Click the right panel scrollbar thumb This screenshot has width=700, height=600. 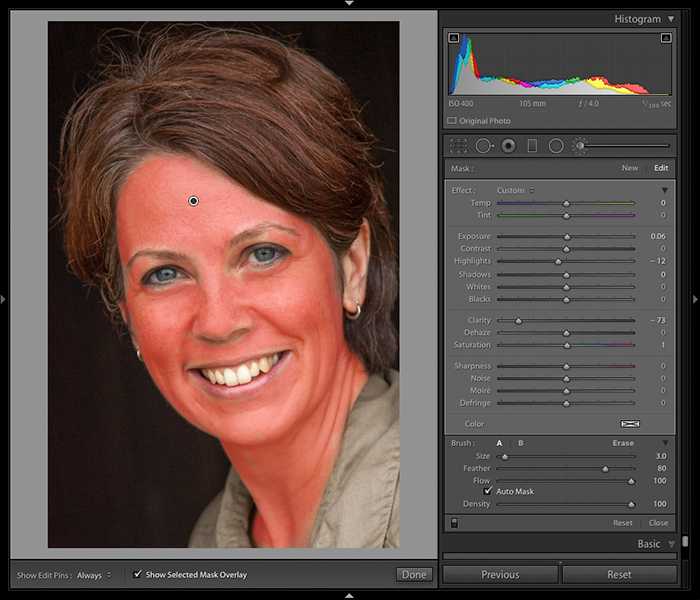[x=685, y=542]
